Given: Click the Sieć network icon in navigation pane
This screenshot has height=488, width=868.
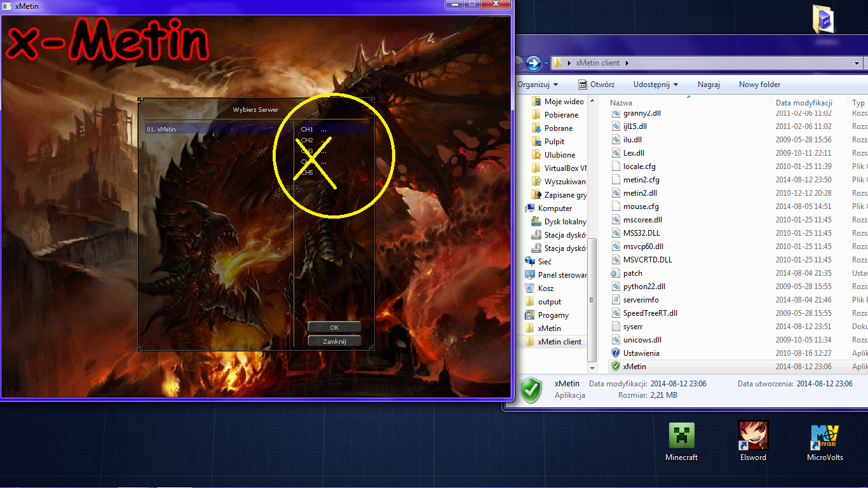Looking at the screenshot, I should pyautogui.click(x=530, y=262).
